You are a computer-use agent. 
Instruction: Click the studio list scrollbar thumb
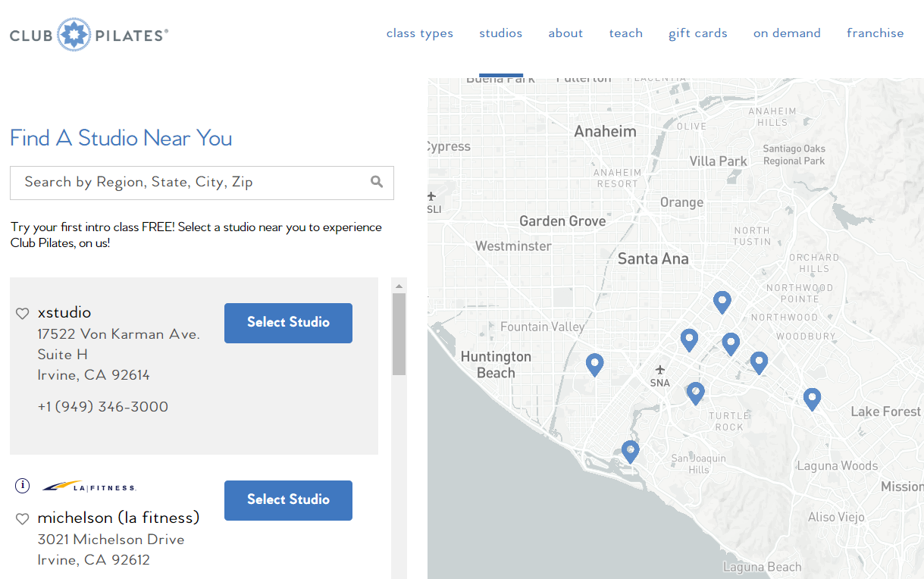(x=399, y=334)
